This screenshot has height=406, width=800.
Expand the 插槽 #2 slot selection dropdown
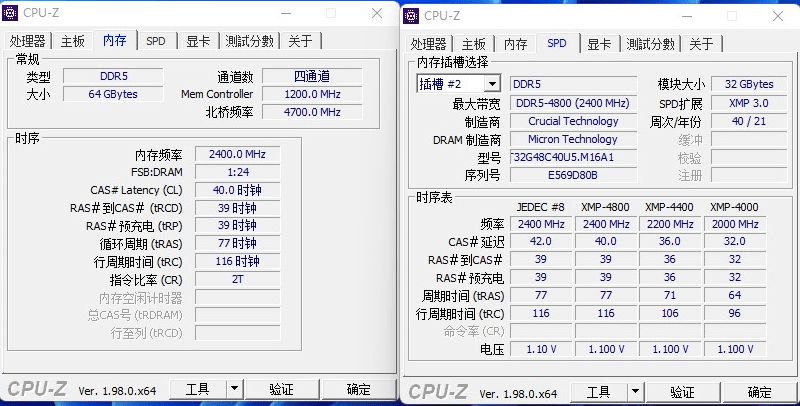point(492,84)
